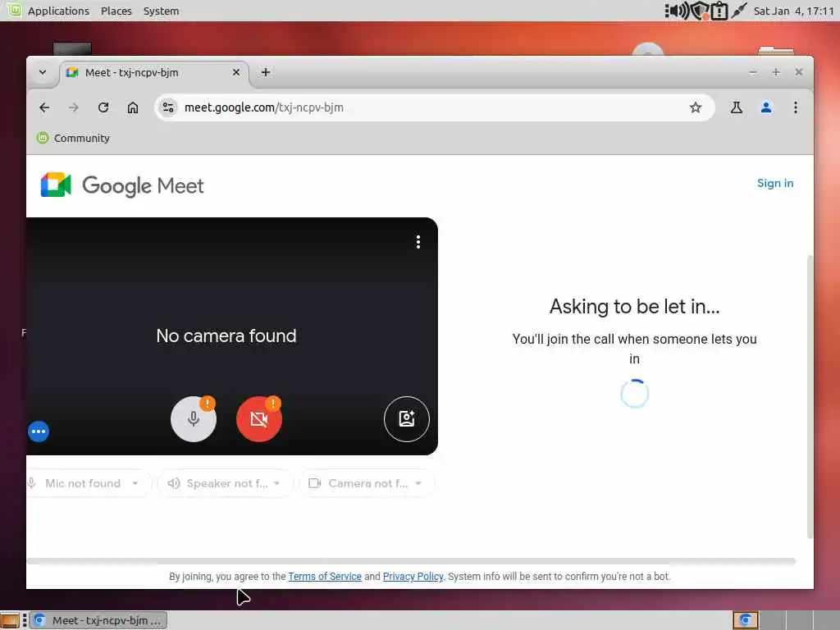
Task: Select the Meet - txj-ncpv-bjm tab
Action: [x=153, y=72]
